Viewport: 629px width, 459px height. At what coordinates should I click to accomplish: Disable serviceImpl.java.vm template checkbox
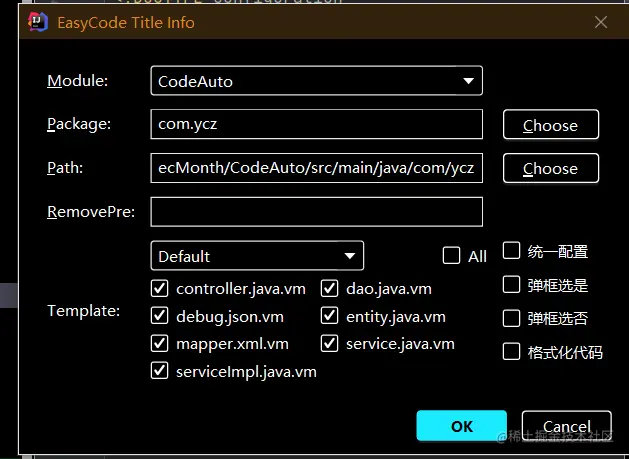point(159,370)
